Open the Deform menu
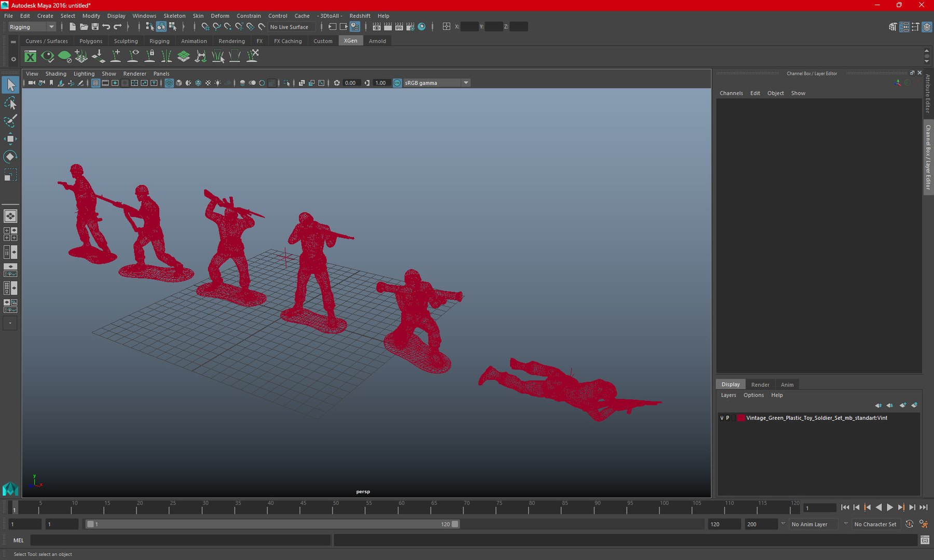The image size is (934, 560). pos(220,16)
